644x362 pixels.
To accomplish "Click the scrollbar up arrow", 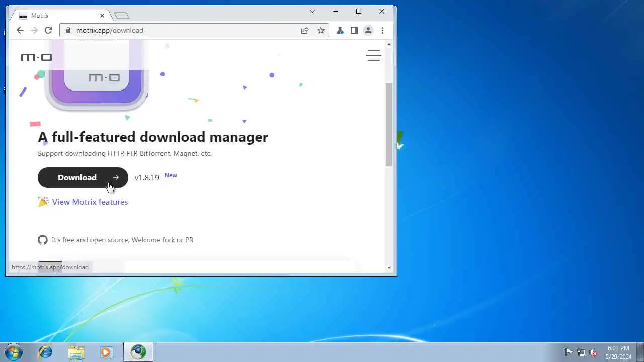I will [x=389, y=45].
